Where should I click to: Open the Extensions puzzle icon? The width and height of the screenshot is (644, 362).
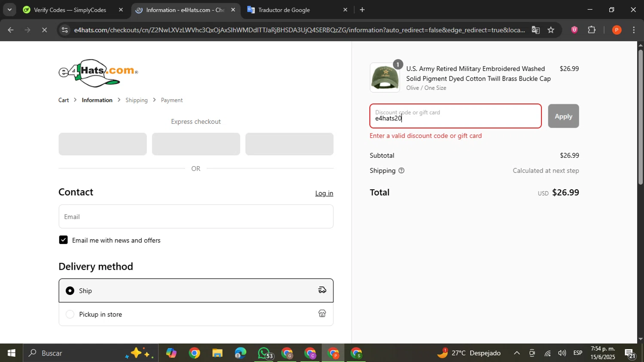coord(592,30)
